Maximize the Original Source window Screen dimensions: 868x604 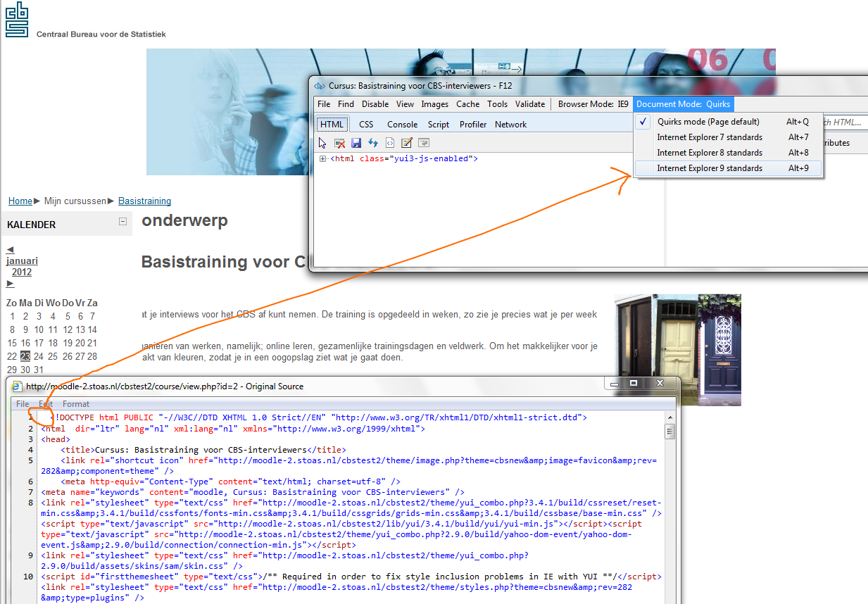pyautogui.click(x=634, y=383)
